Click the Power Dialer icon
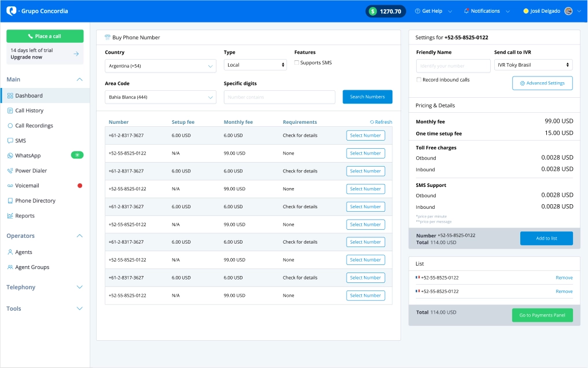Viewport: 588px width, 368px height. click(10, 171)
